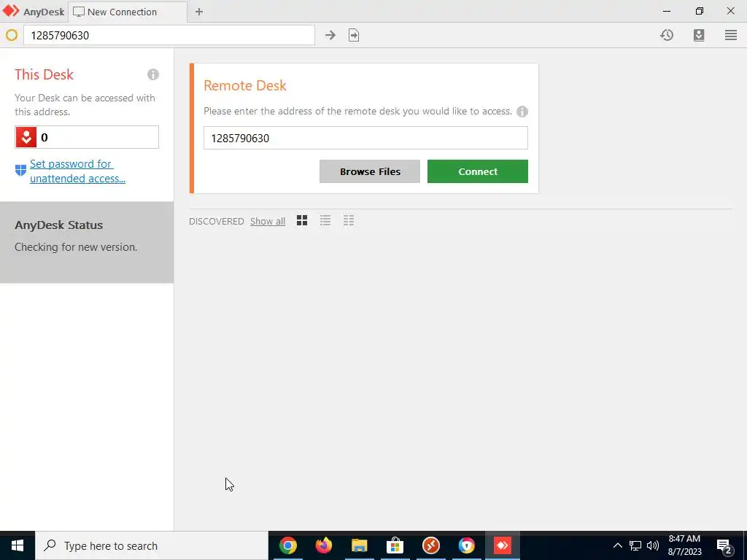This screenshot has height=560, width=747.
Task: Launch Firefox from taskbar
Action: [323, 545]
